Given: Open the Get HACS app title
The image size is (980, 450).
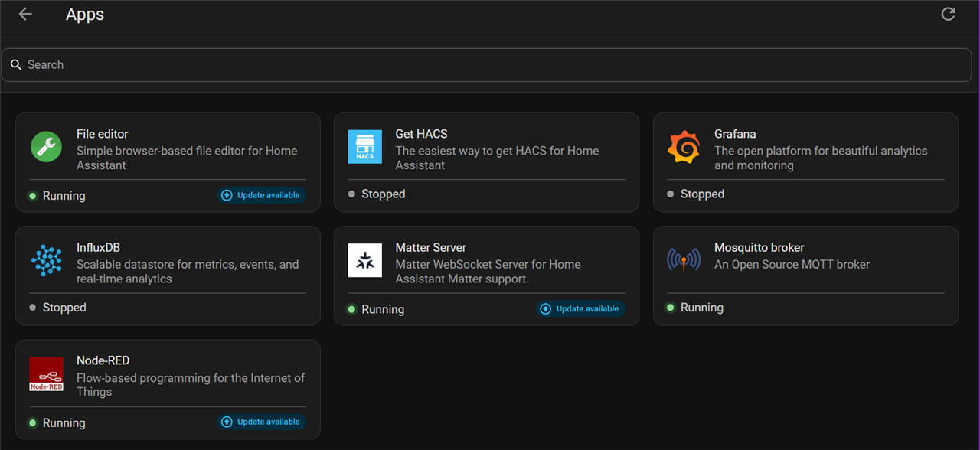Looking at the screenshot, I should point(421,134).
